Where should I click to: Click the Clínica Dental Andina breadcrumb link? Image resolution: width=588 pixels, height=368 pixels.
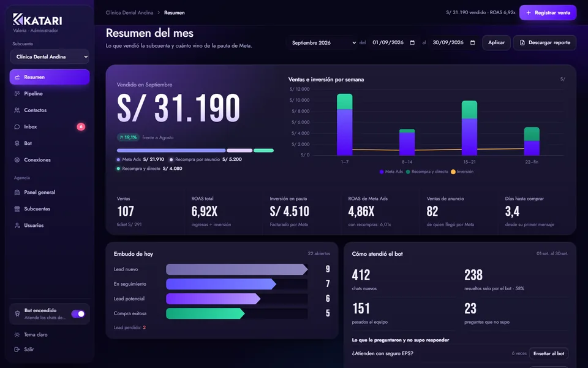[129, 13]
